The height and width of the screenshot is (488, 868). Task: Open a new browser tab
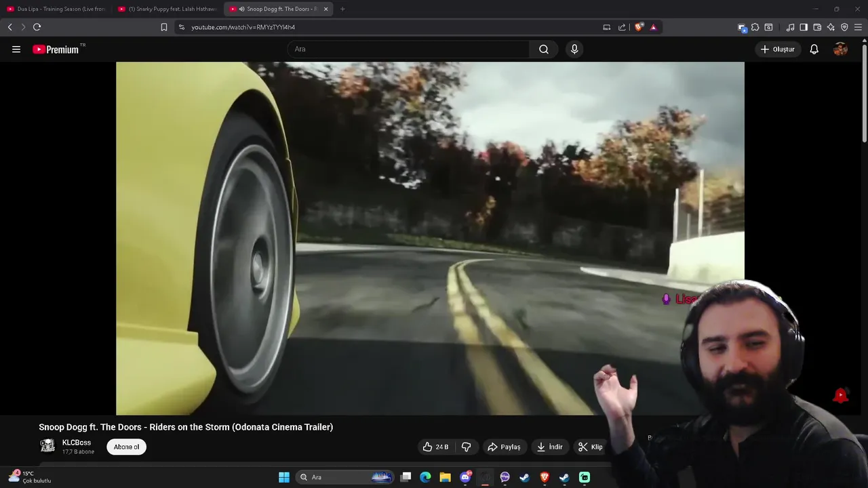(x=342, y=9)
